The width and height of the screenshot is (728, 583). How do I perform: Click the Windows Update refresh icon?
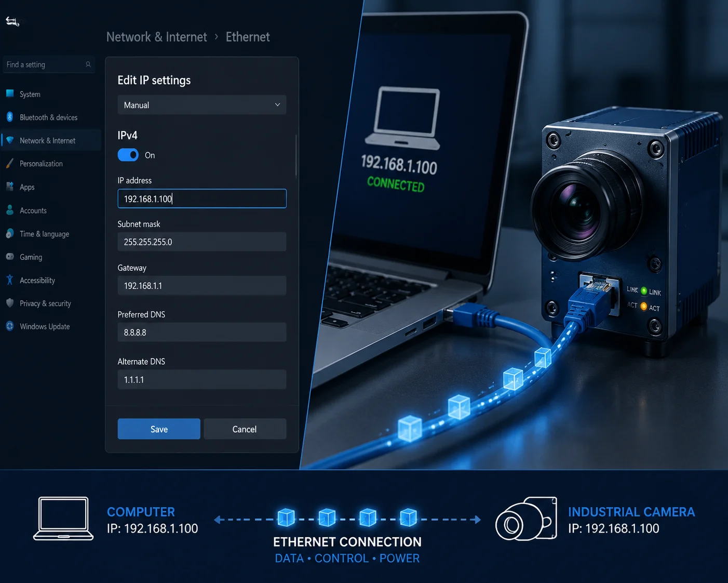(x=10, y=326)
